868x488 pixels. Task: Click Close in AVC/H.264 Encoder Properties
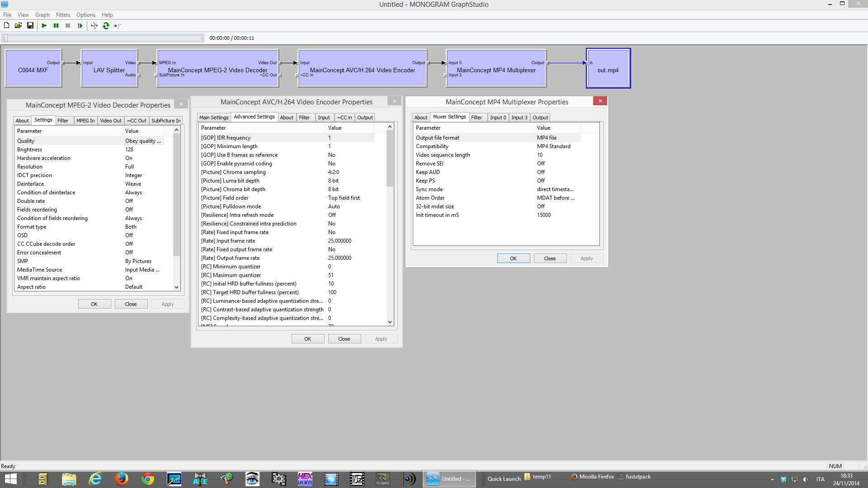[x=344, y=339]
